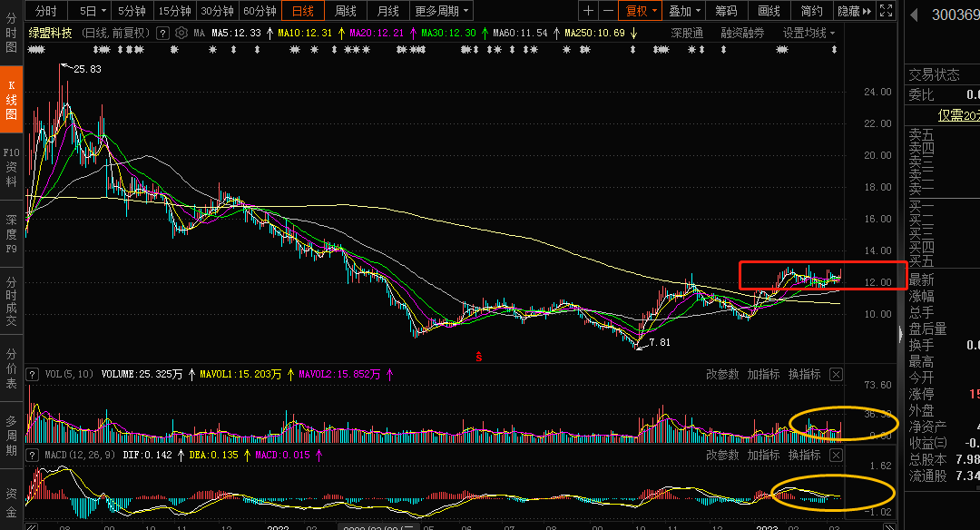Open the 筹码 chip distribution
Screen dimensions: 980x530
tap(726, 11)
